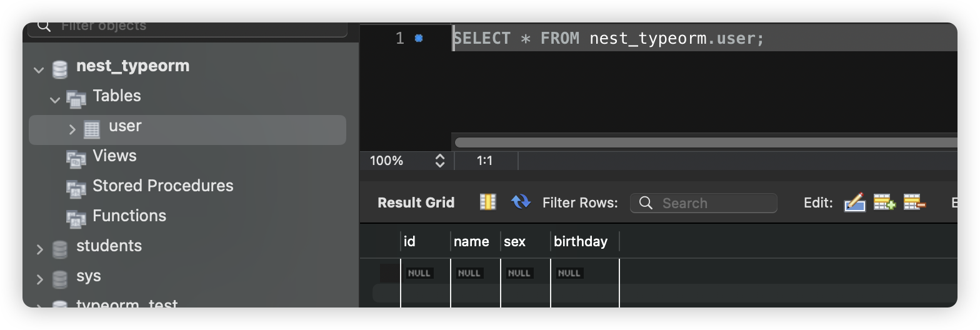This screenshot has width=980, height=330.
Task: Collapse the Tables folder
Action: tap(56, 99)
